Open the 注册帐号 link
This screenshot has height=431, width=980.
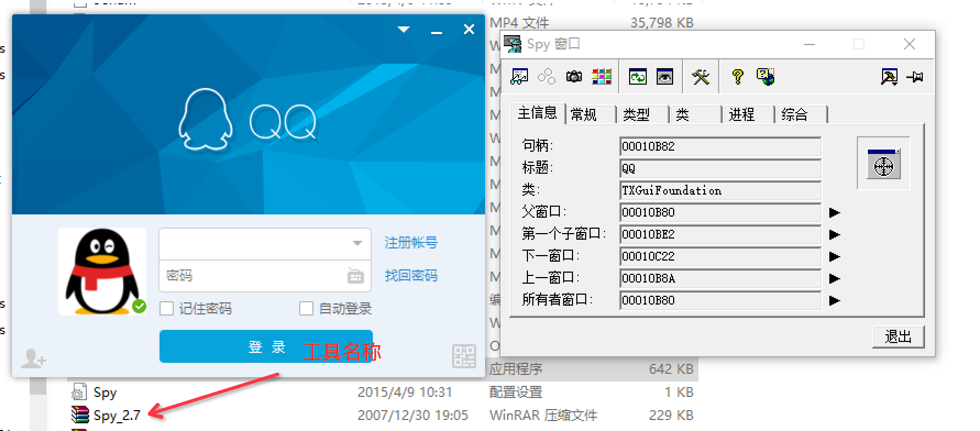411,242
